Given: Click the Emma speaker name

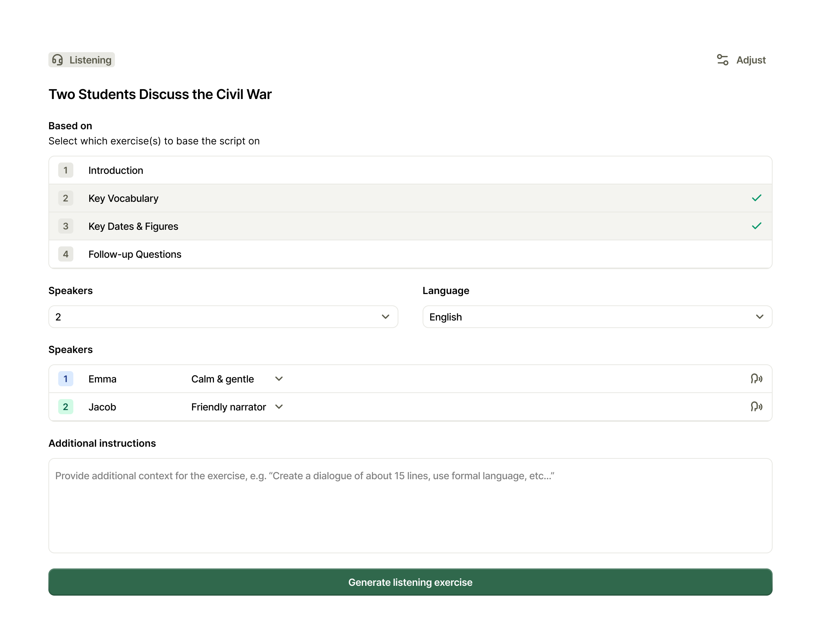Looking at the screenshot, I should [102, 379].
